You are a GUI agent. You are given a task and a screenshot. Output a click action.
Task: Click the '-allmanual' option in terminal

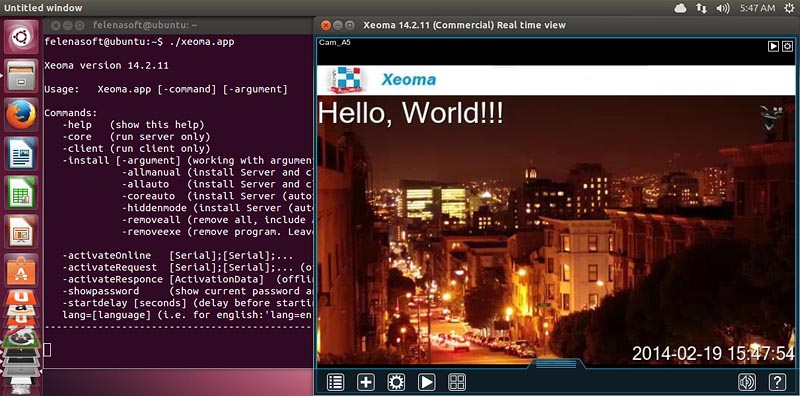(151, 172)
